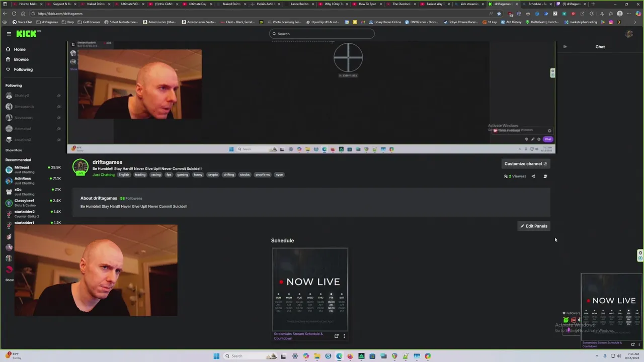Click the user icon right of share
Image resolution: width=644 pixels, height=362 pixels.
tap(545, 176)
